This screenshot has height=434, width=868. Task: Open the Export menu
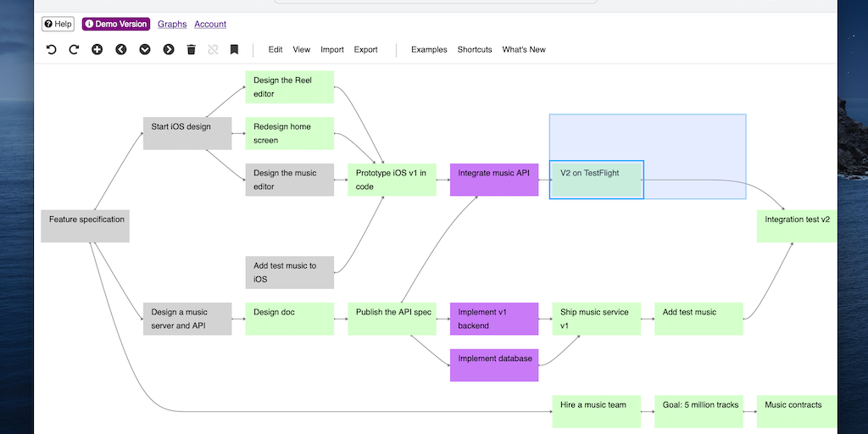coord(366,50)
